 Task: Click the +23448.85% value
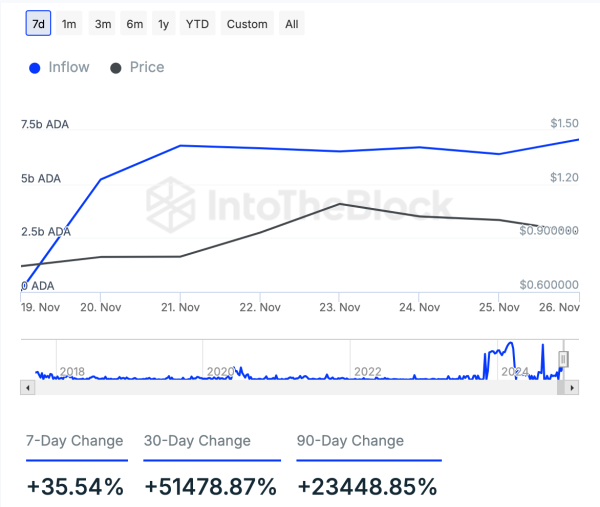tap(367, 487)
